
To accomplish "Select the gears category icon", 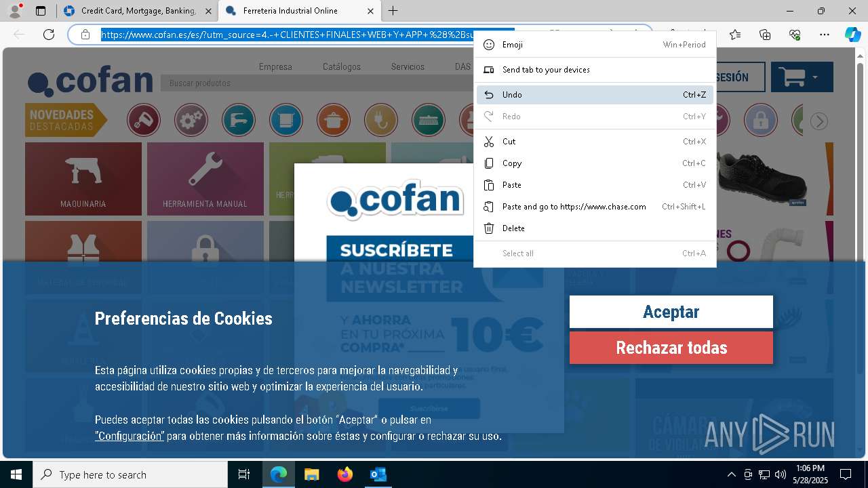I will [x=191, y=121].
